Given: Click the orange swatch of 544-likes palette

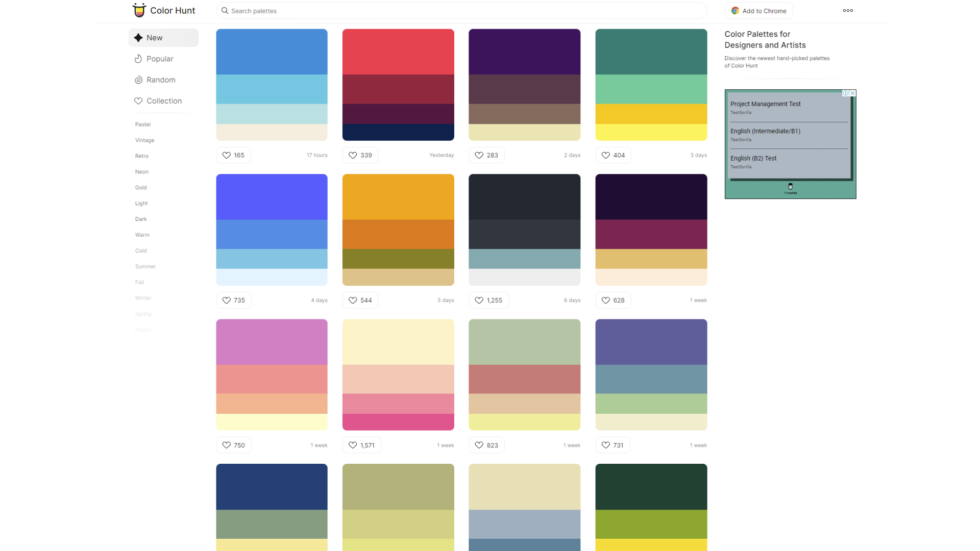Looking at the screenshot, I should pyautogui.click(x=398, y=234).
